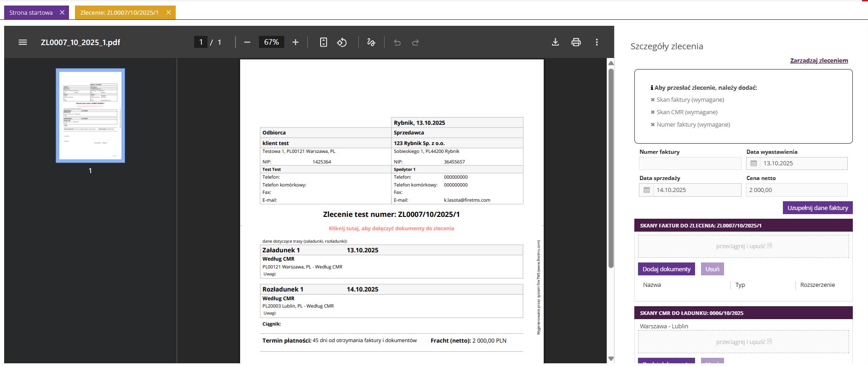Activate the draw annotation tool
Image resolution: width=868 pixels, height=367 pixels.
coord(371,42)
